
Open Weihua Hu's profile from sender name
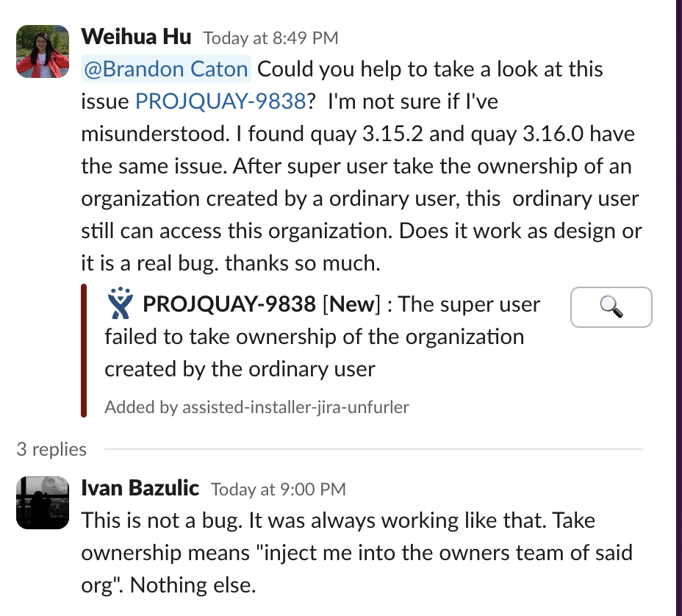pyautogui.click(x=137, y=37)
